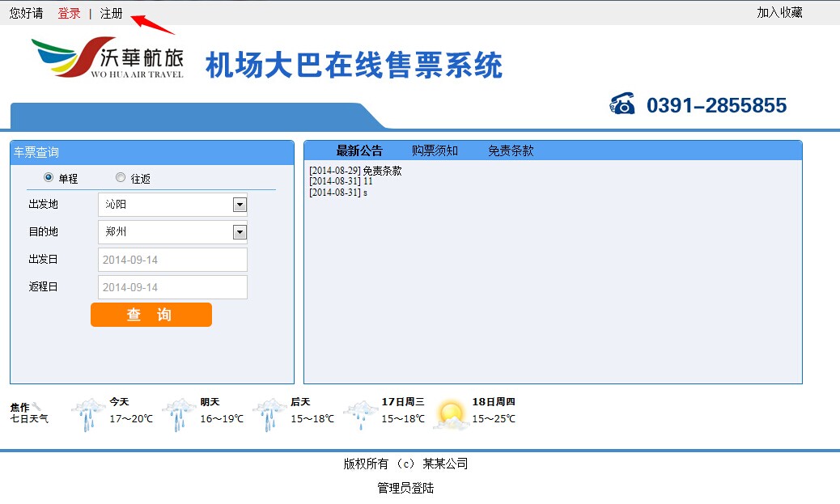Click tomorrow's rain cloud weather icon
Image resolution: width=840 pixels, height=504 pixels.
(178, 414)
